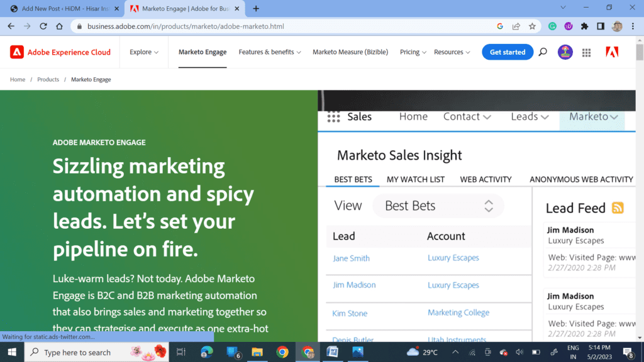Click the red Adobe logo at far right
Image resolution: width=644 pixels, height=362 pixels.
612,52
